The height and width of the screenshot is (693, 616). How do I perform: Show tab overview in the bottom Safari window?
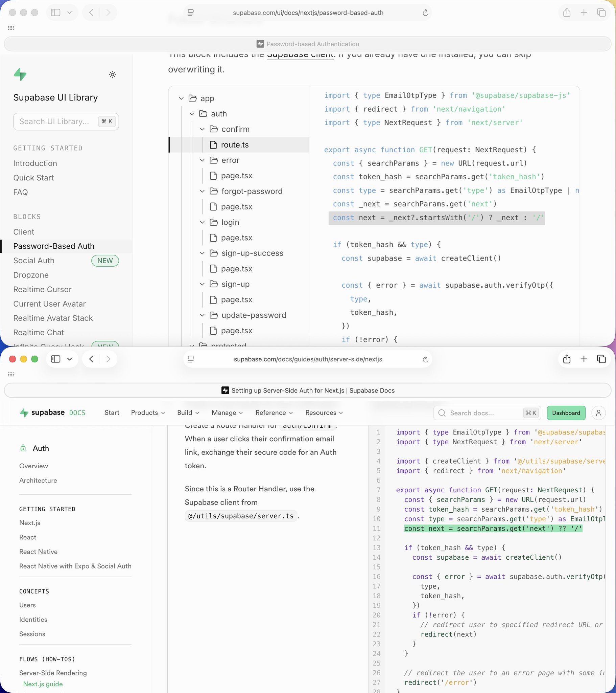[601, 359]
